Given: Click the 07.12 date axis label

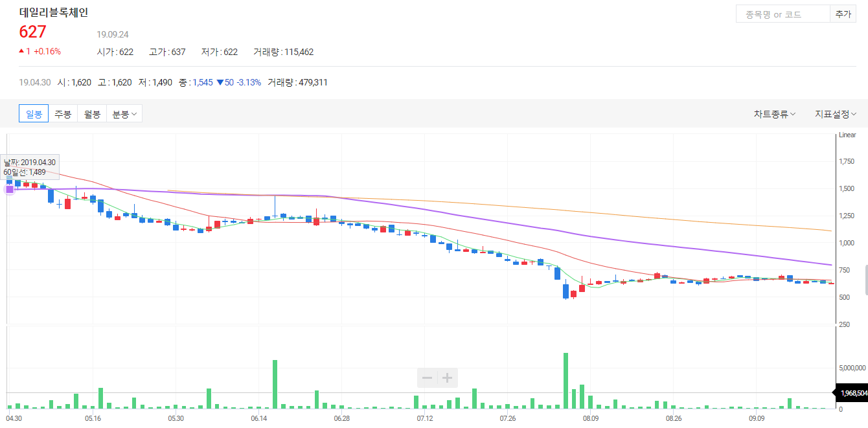Looking at the screenshot, I should pos(425,419).
